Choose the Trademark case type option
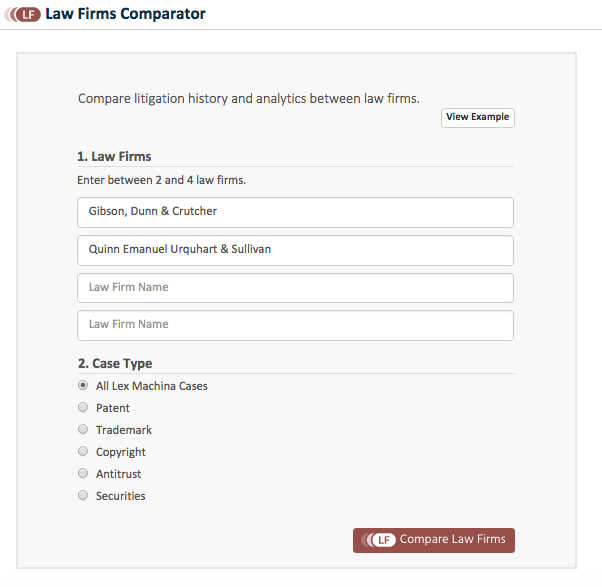 (x=83, y=430)
